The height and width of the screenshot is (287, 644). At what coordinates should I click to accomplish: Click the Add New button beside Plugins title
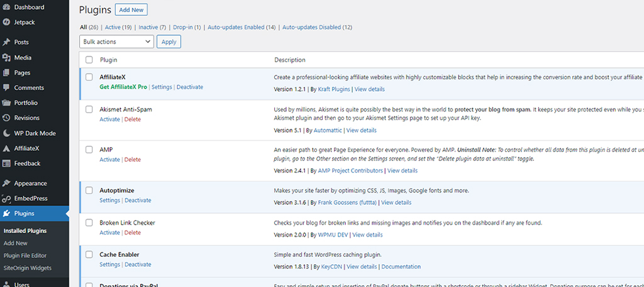[x=131, y=10]
